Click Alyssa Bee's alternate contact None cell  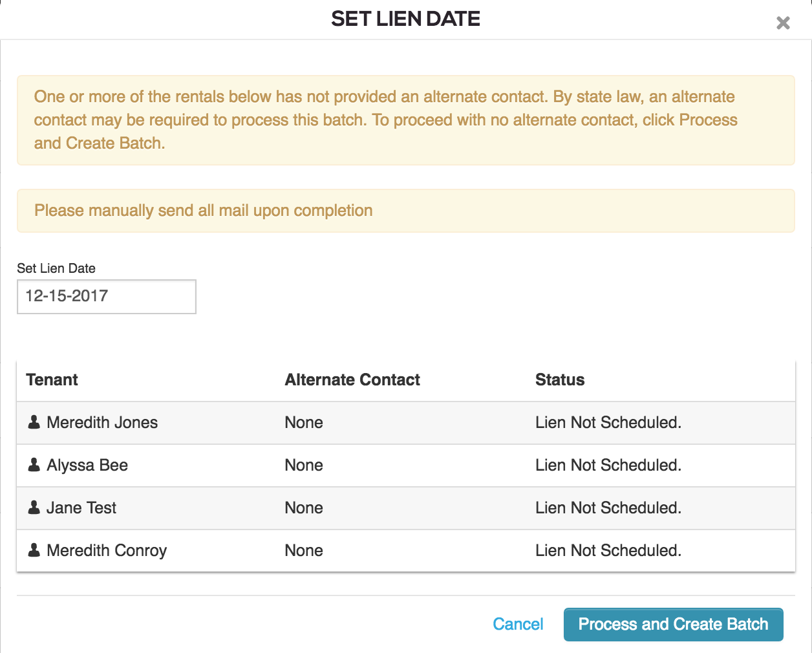(x=304, y=465)
